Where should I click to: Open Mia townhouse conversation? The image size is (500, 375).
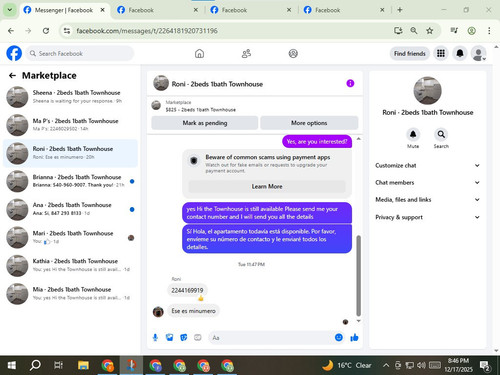pos(70,294)
